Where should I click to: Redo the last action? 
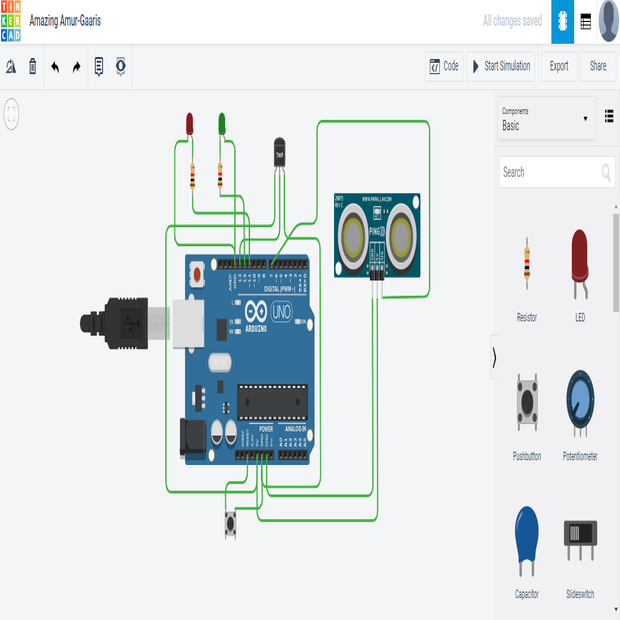(x=76, y=67)
